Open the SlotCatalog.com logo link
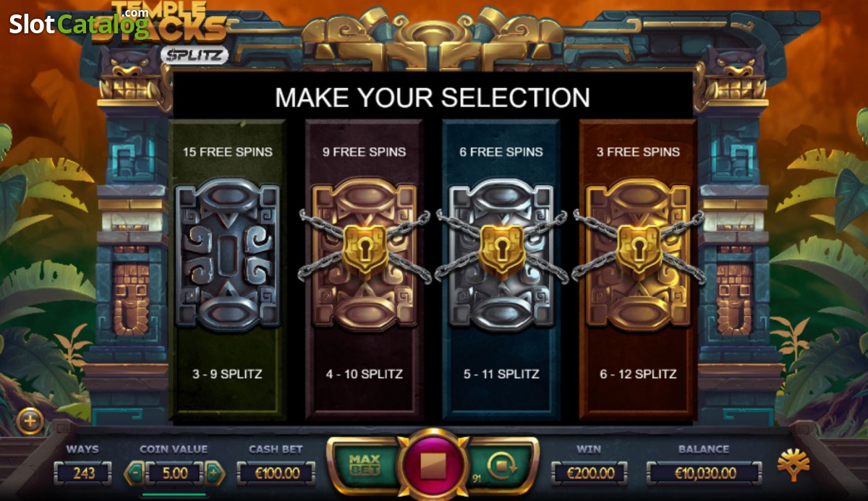 point(79,24)
